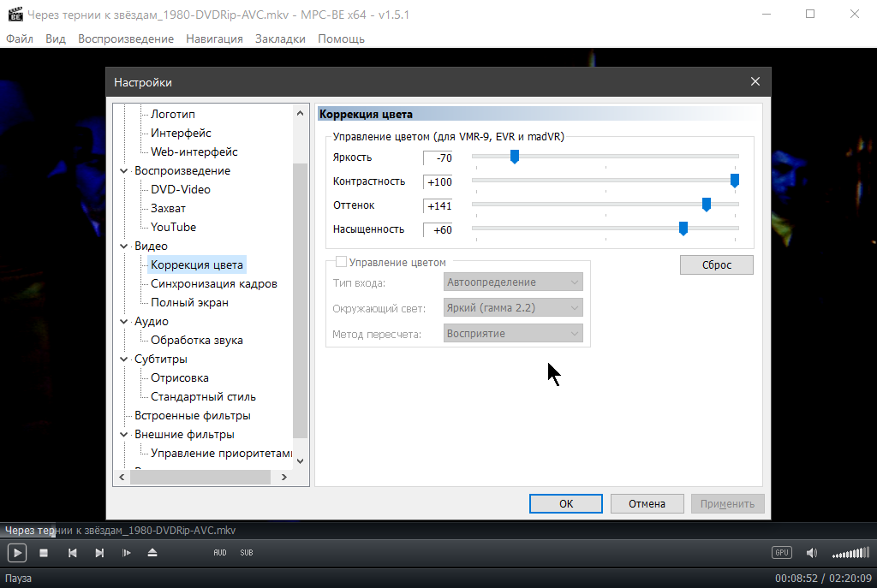Reset color settings with Сброс button
The height and width of the screenshot is (588, 877).
pos(717,265)
